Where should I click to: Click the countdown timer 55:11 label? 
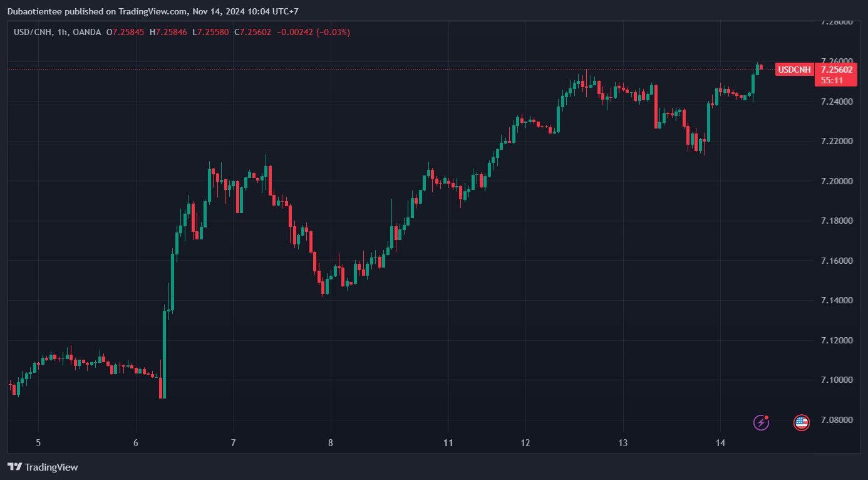point(832,80)
